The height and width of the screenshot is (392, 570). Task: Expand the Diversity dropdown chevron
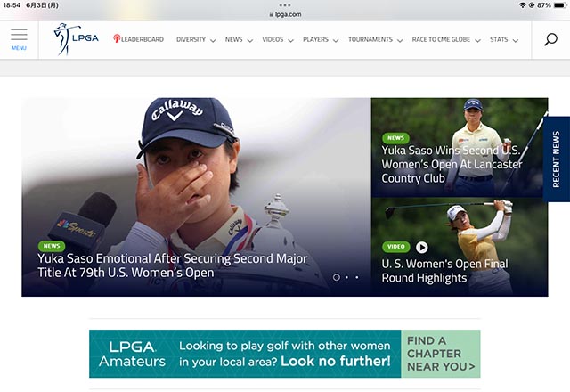tap(213, 40)
